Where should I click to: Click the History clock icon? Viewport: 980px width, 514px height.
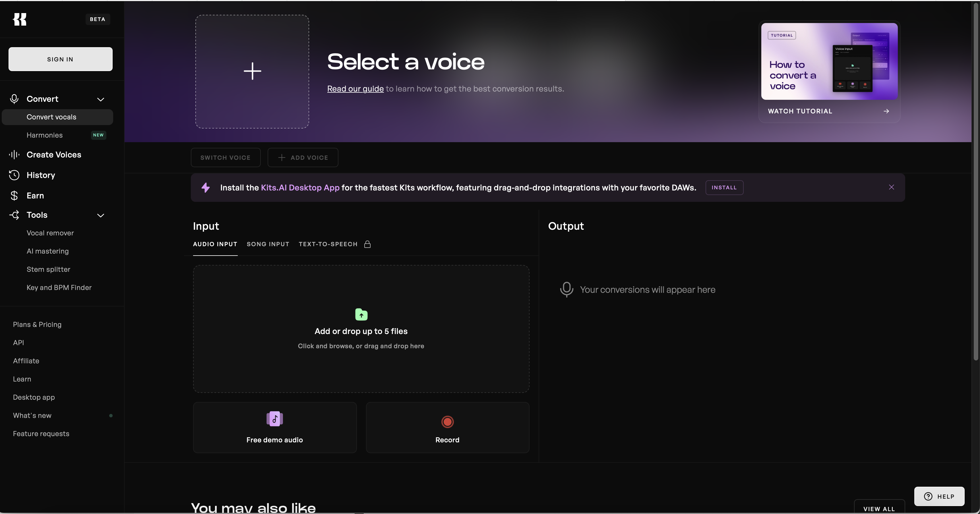point(14,175)
